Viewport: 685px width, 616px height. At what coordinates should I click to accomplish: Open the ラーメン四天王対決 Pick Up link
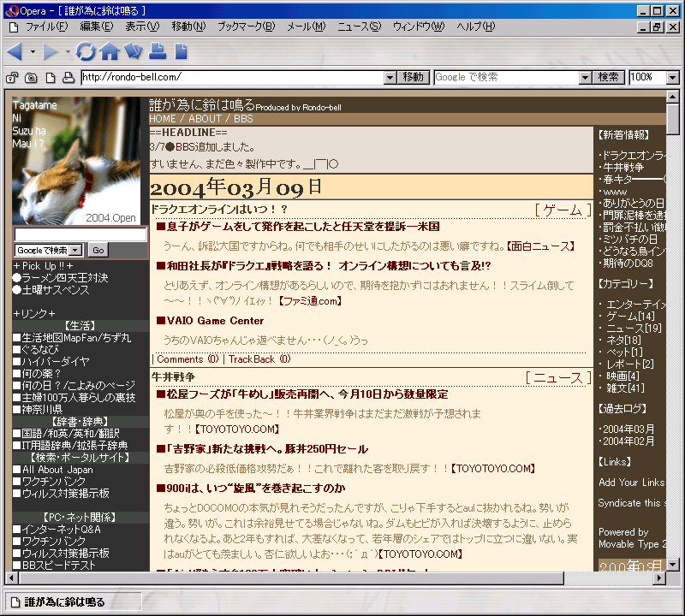point(65,278)
